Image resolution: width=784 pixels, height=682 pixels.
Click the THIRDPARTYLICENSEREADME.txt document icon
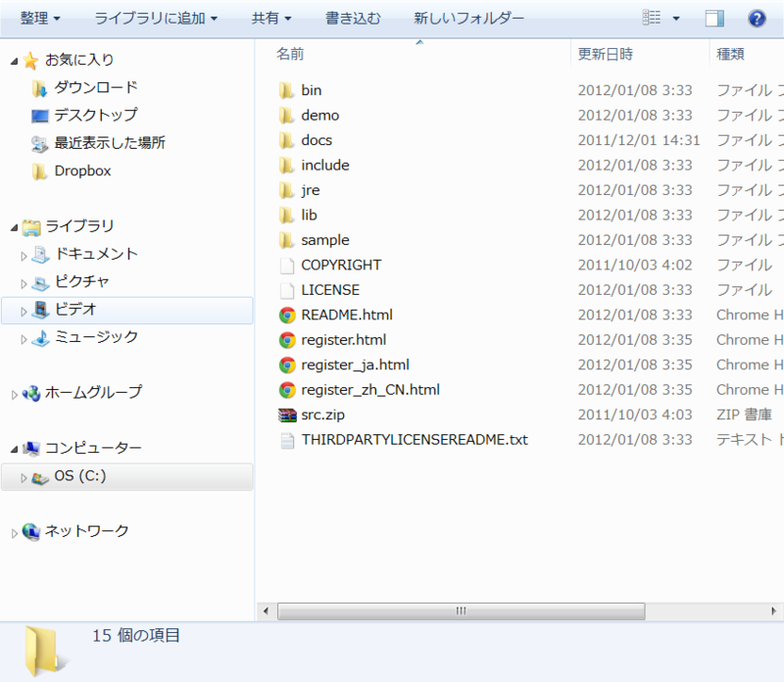coord(287,441)
